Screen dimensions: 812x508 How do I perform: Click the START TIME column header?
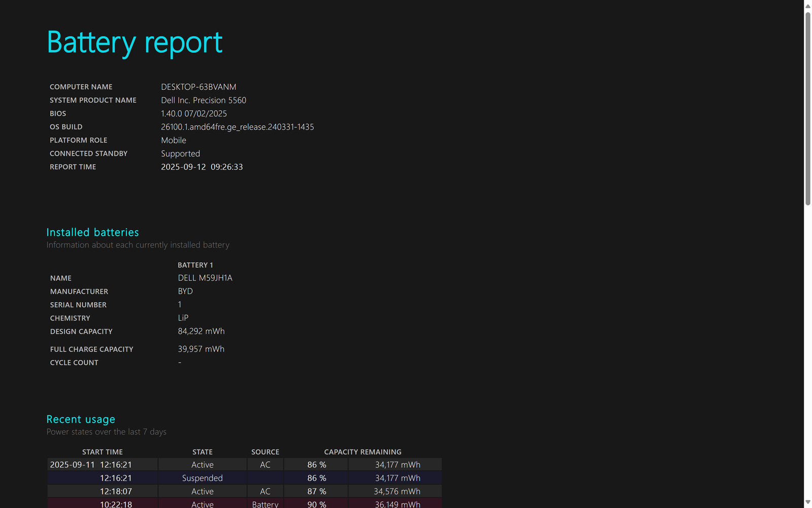[103, 452]
